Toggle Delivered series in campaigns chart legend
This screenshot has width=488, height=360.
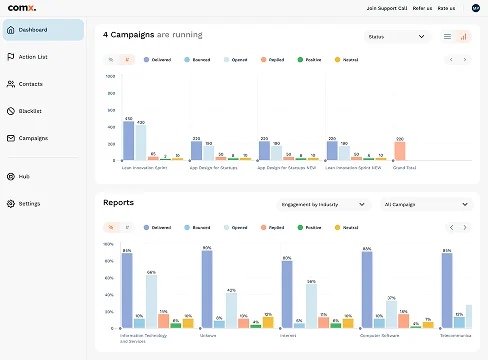157,60
